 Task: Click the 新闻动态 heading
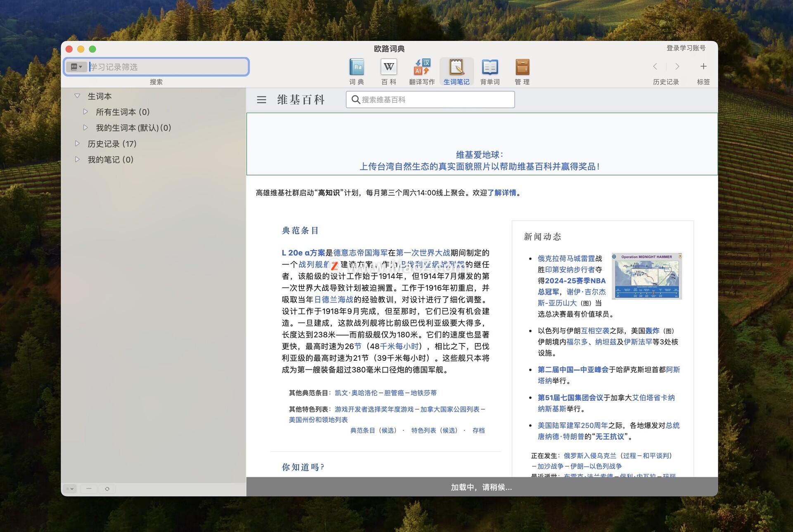542,236
